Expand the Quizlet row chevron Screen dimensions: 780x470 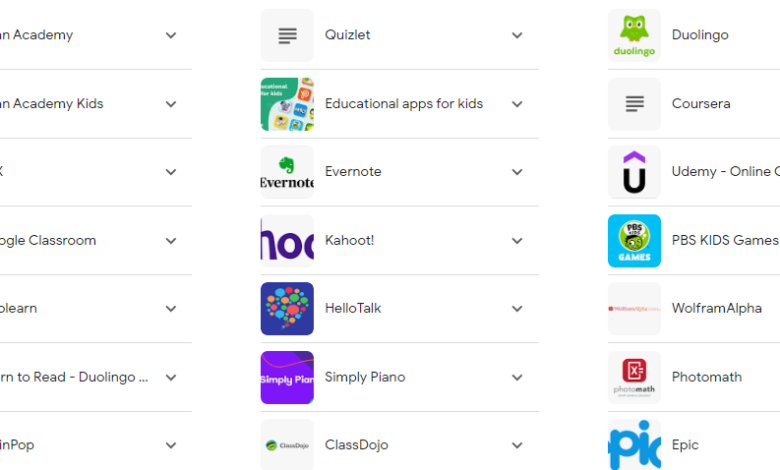pos(517,36)
